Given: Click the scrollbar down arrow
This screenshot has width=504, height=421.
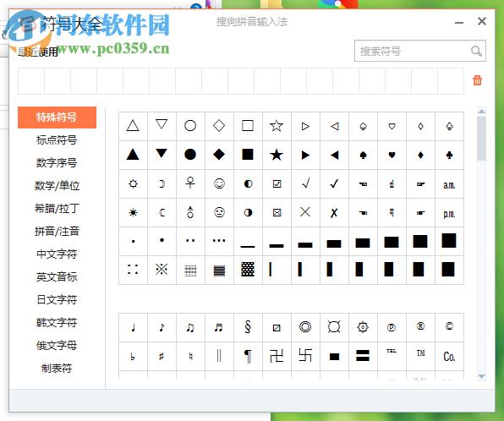Looking at the screenshot, I should coord(481,376).
